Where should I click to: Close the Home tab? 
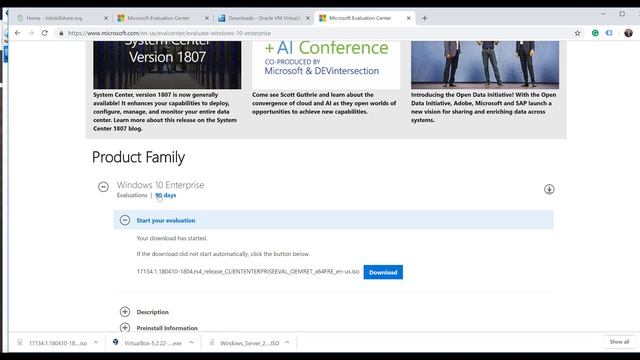point(106,18)
